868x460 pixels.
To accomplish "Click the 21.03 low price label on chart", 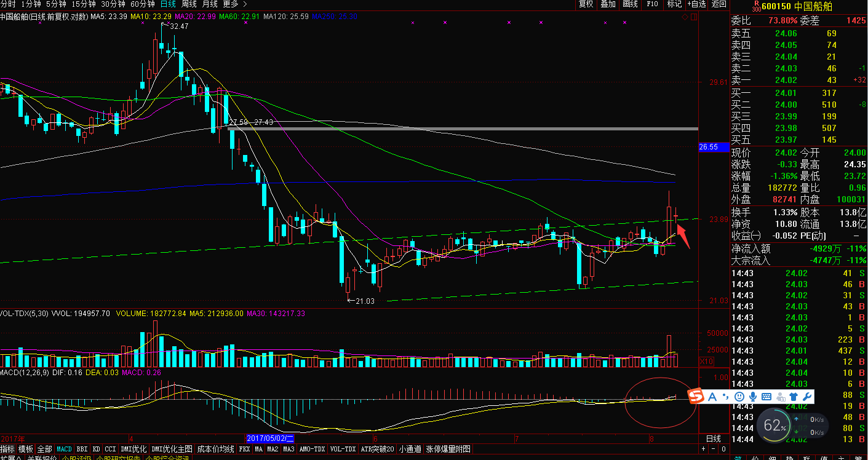I will 365,301.
